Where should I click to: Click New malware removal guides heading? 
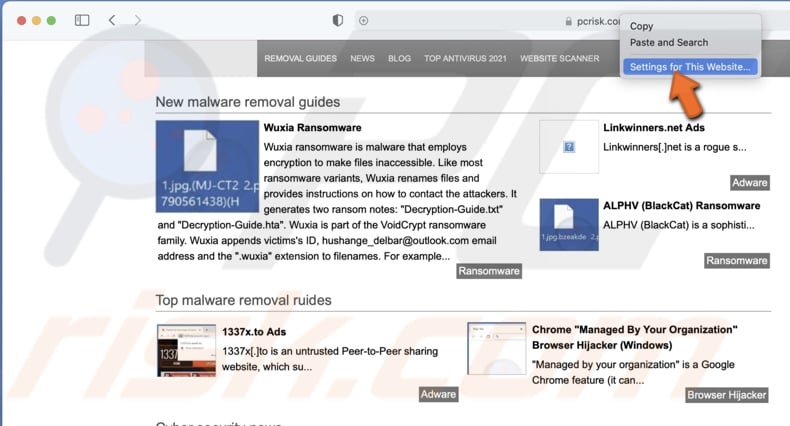click(248, 102)
